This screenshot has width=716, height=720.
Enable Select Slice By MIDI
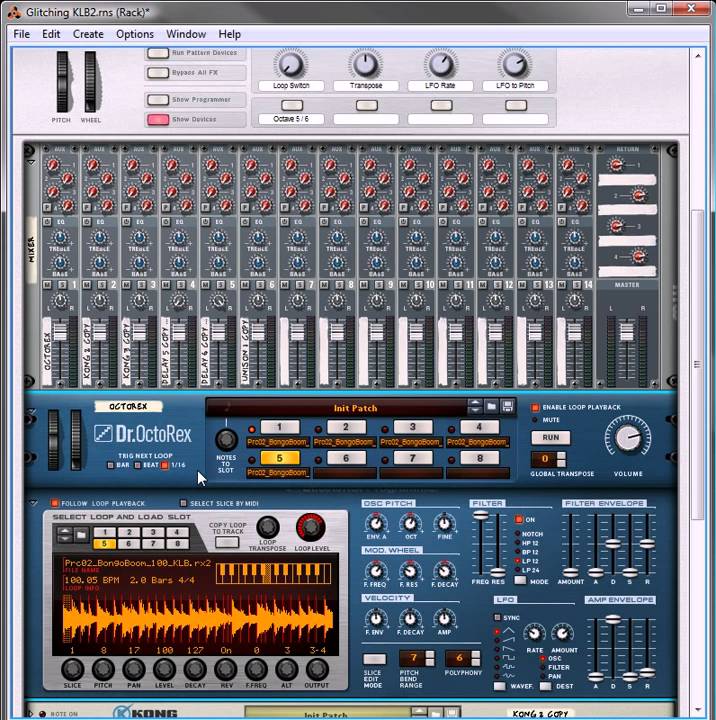[x=183, y=503]
